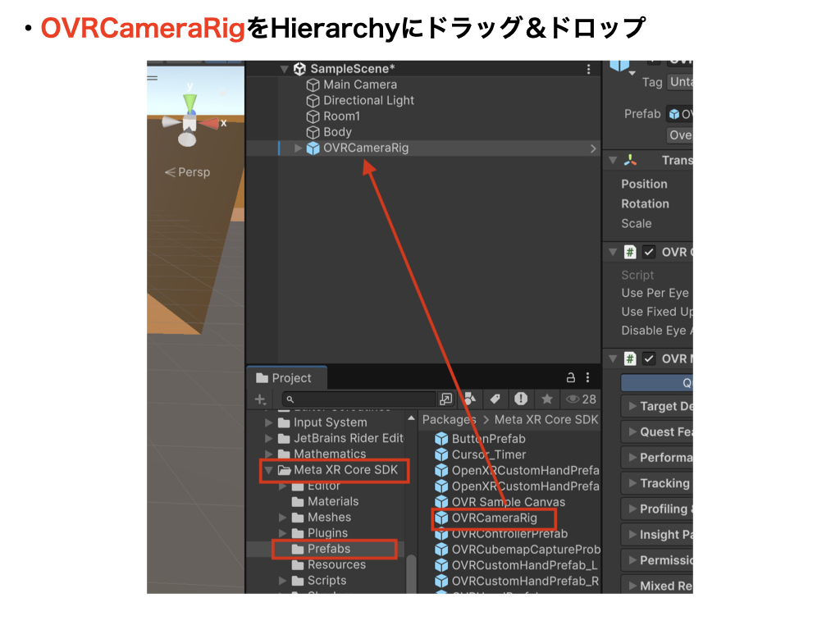840x630 pixels.
Task: Expand the OVRCameraRig item in Hierarchy
Action: pyautogui.click(x=299, y=148)
